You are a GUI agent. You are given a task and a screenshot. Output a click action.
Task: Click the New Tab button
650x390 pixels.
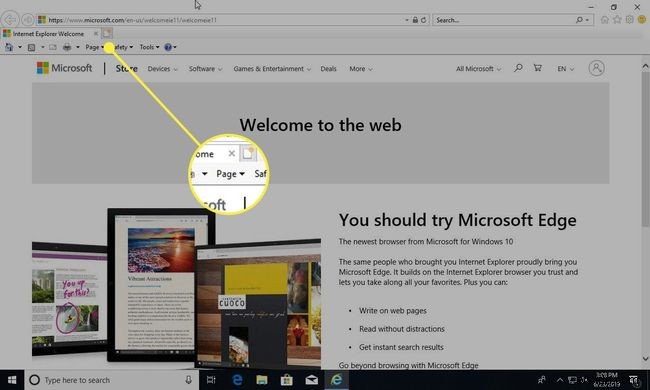pos(107,33)
